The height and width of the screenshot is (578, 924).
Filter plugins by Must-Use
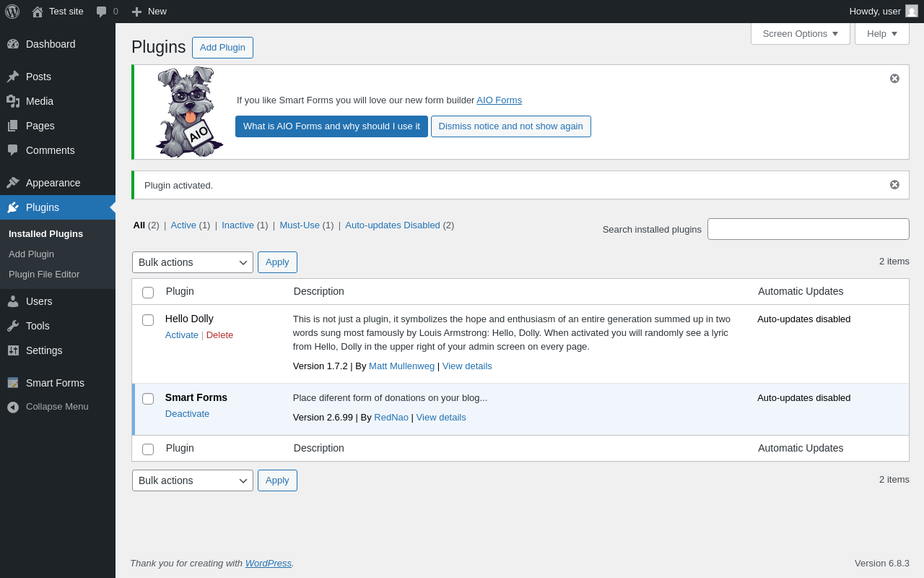(300, 225)
